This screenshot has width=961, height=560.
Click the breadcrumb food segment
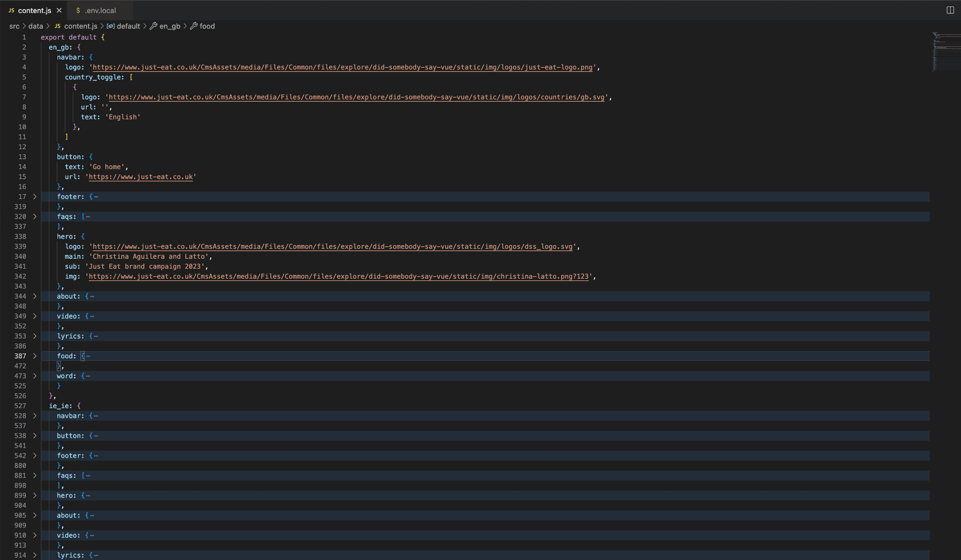tap(207, 26)
